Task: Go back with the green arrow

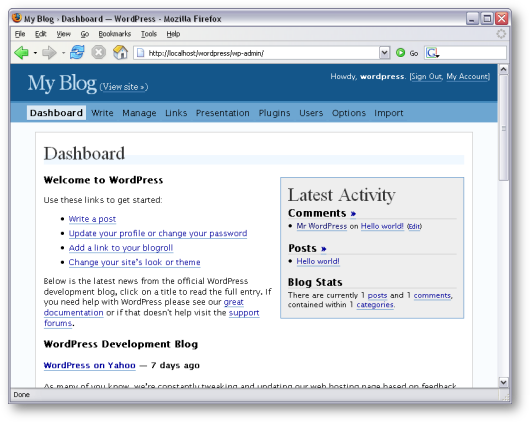Action: click(21, 53)
